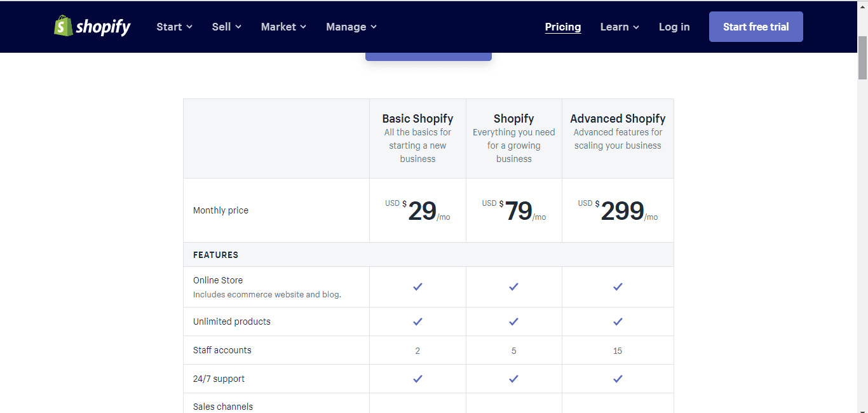Click Unlimited products checkmark for Basic Shopify

tap(417, 322)
